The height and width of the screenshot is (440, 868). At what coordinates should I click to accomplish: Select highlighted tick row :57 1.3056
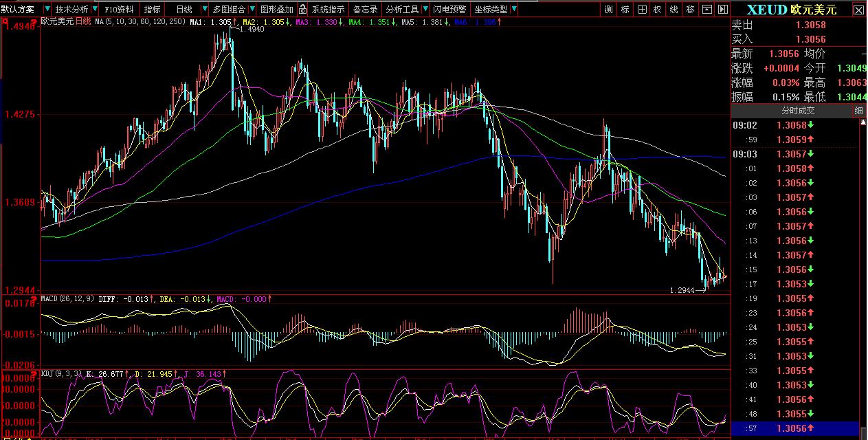click(794, 428)
